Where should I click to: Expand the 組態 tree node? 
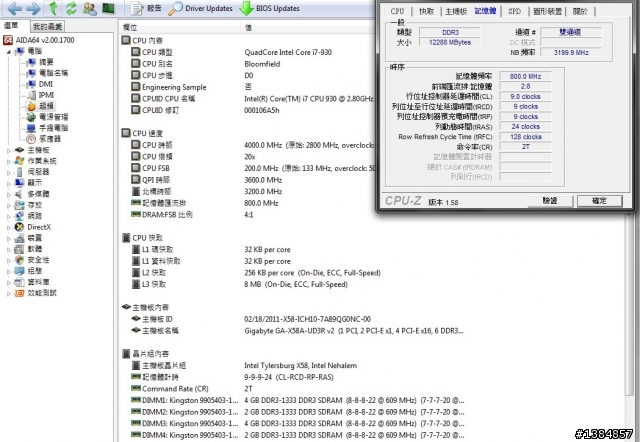tap(9, 271)
